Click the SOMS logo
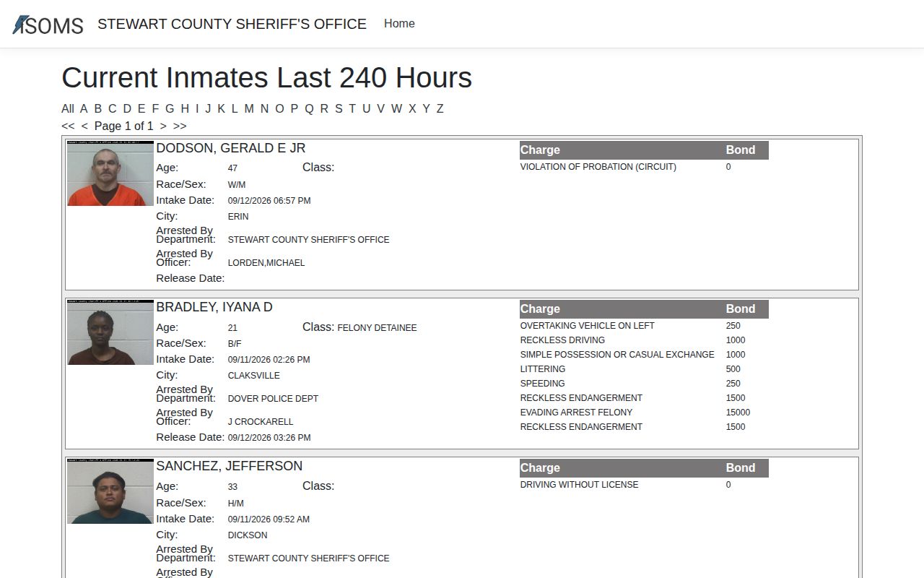This screenshot has height=578, width=924. pos(48,25)
